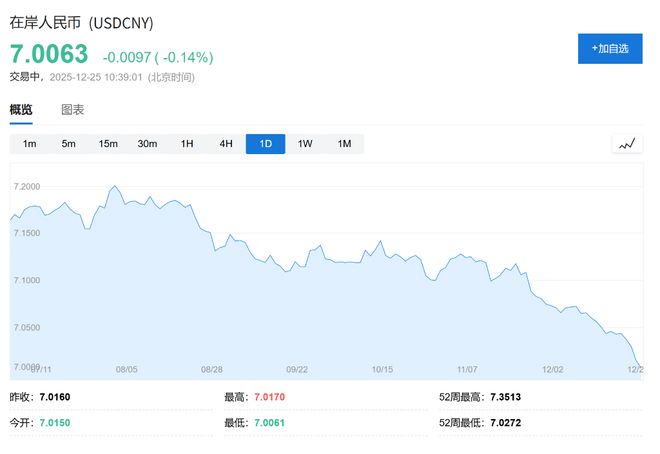Open the 图表 tab
This screenshot has width=660, height=454.
point(73,110)
